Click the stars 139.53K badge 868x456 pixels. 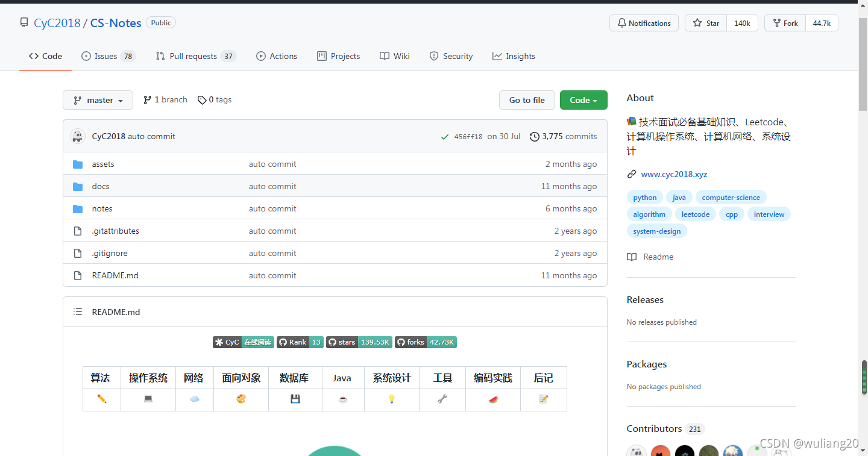pos(359,342)
